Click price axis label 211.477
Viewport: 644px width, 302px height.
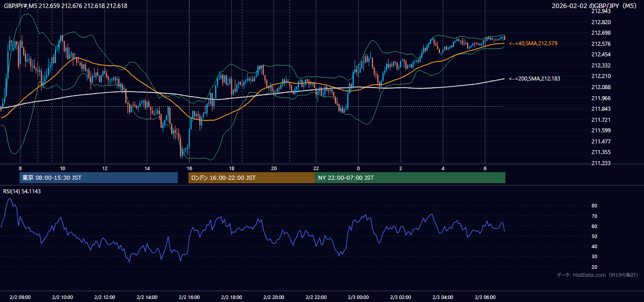coord(601,141)
